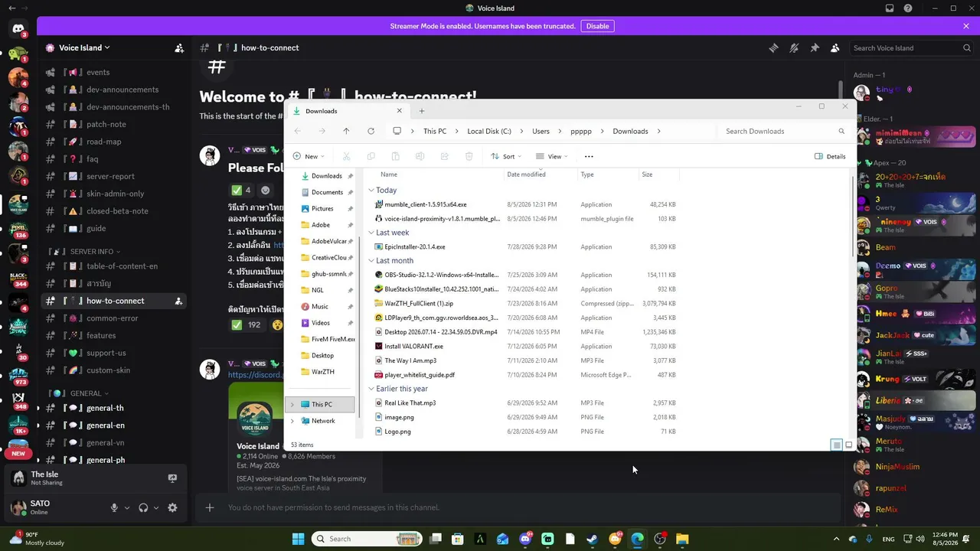Open Sort dropdown in Explorer

(x=507, y=156)
